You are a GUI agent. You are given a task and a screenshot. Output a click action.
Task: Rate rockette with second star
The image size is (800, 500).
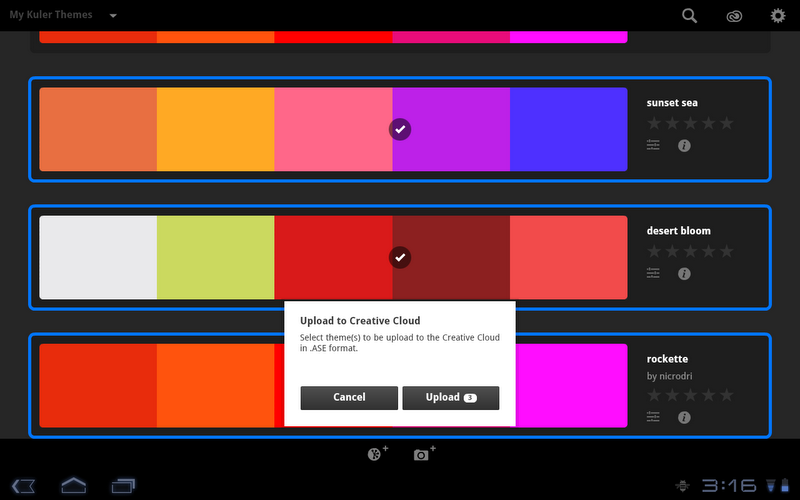672,395
